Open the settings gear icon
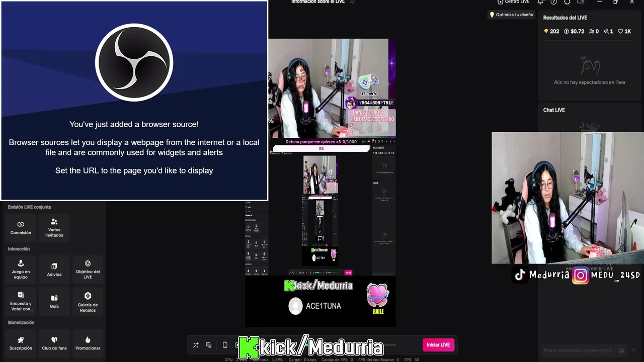The height and width of the screenshot is (362, 644). (568, 2)
